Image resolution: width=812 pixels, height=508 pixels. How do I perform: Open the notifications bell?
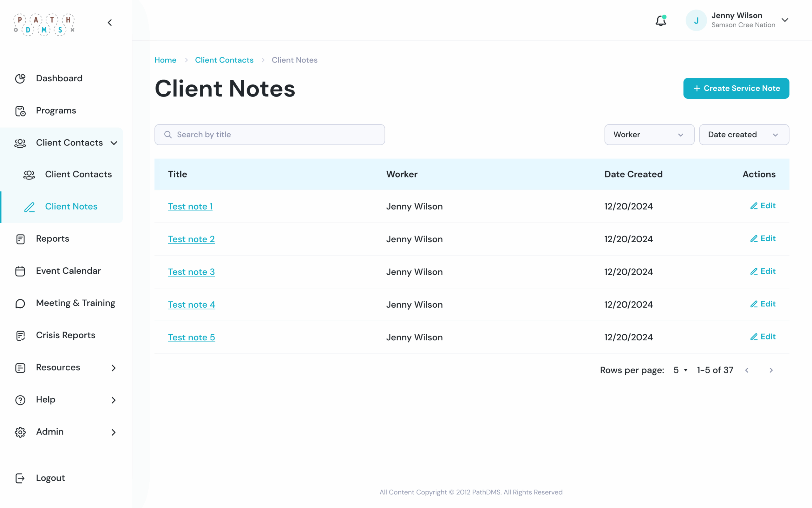pos(661,21)
